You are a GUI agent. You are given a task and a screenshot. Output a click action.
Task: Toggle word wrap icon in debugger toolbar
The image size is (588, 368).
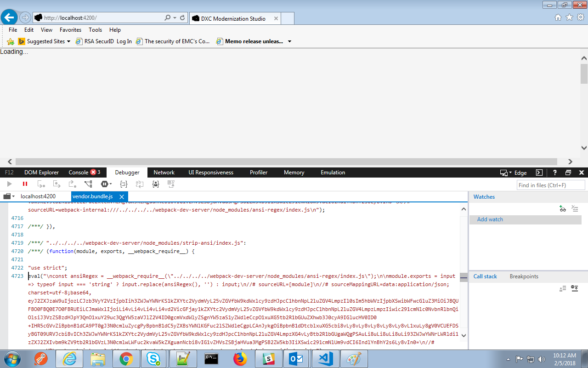click(140, 184)
